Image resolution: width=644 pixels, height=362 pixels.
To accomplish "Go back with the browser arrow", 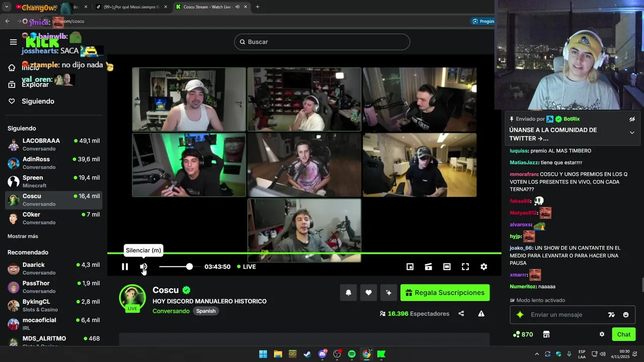I will point(7,21).
